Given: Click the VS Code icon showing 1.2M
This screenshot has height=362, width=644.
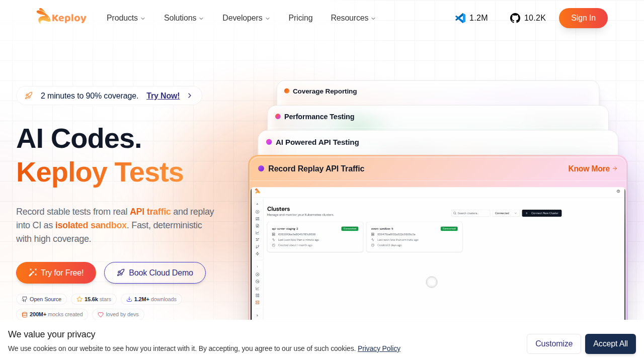Looking at the screenshot, I should (460, 18).
